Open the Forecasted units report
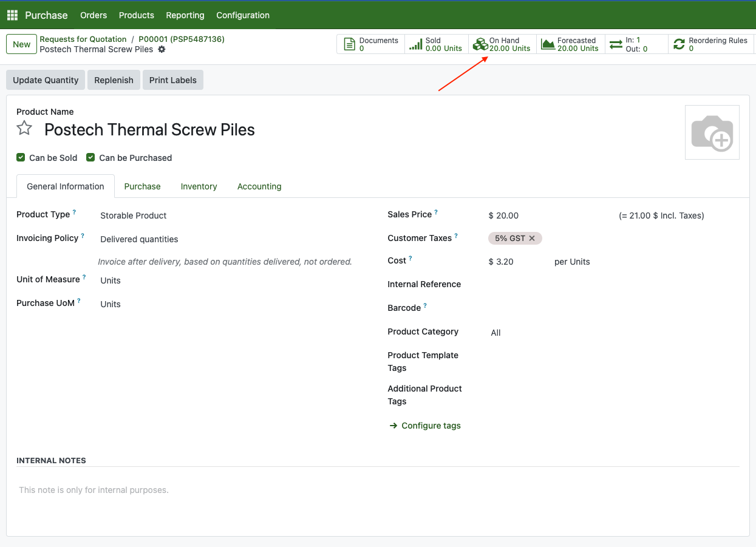Screen dimensions: 756x547 pos(570,44)
